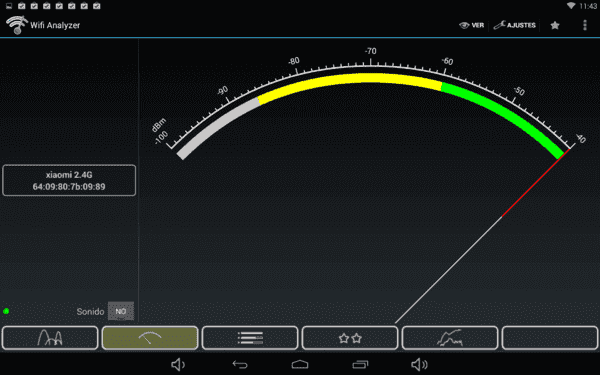Open the VER view menu

coord(471,25)
